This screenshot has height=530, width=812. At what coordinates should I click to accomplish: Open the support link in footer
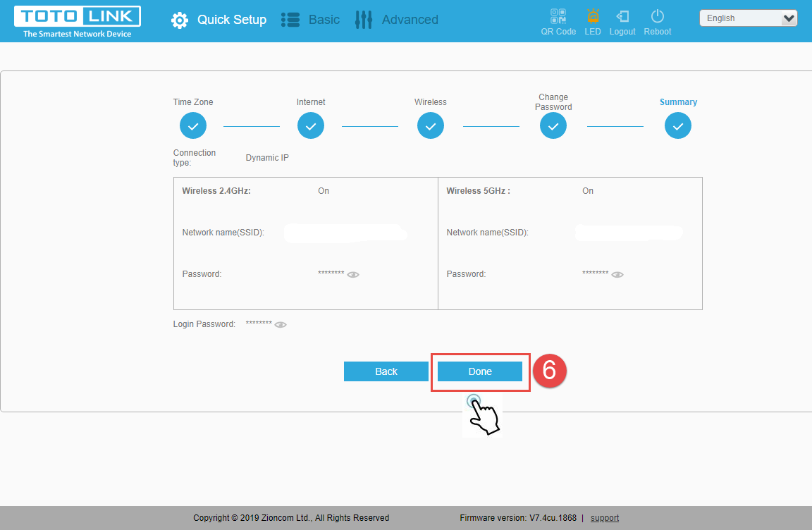click(x=605, y=518)
